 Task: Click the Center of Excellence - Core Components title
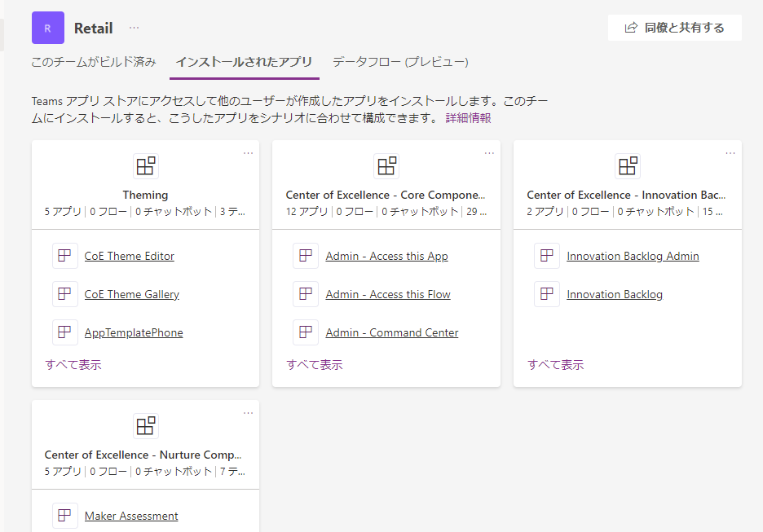(x=386, y=195)
